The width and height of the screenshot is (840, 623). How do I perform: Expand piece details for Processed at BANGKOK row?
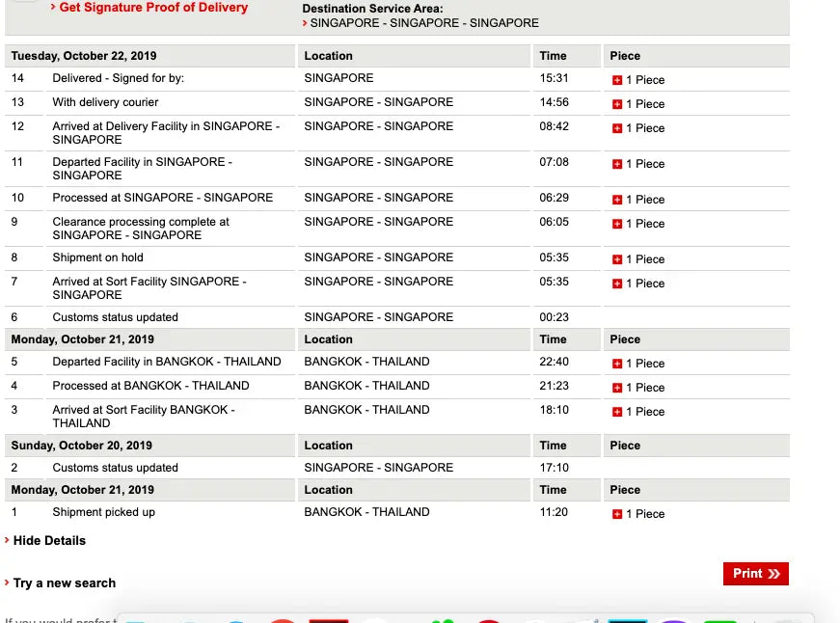click(x=617, y=388)
